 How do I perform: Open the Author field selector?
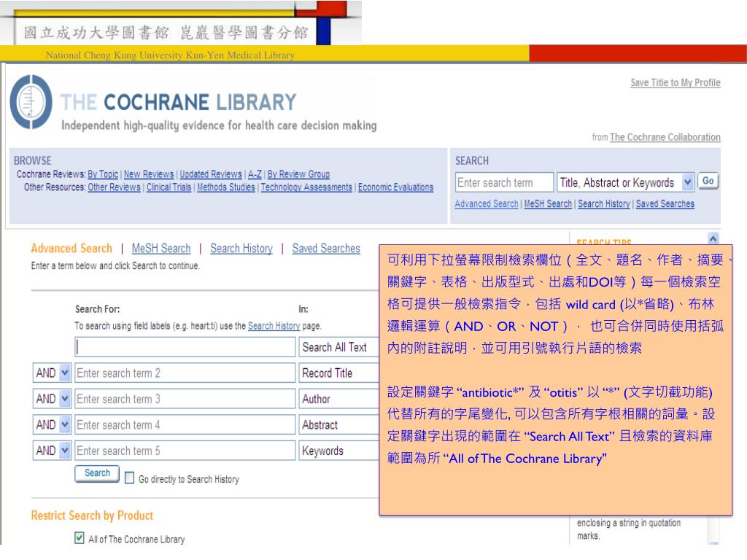tap(338, 399)
